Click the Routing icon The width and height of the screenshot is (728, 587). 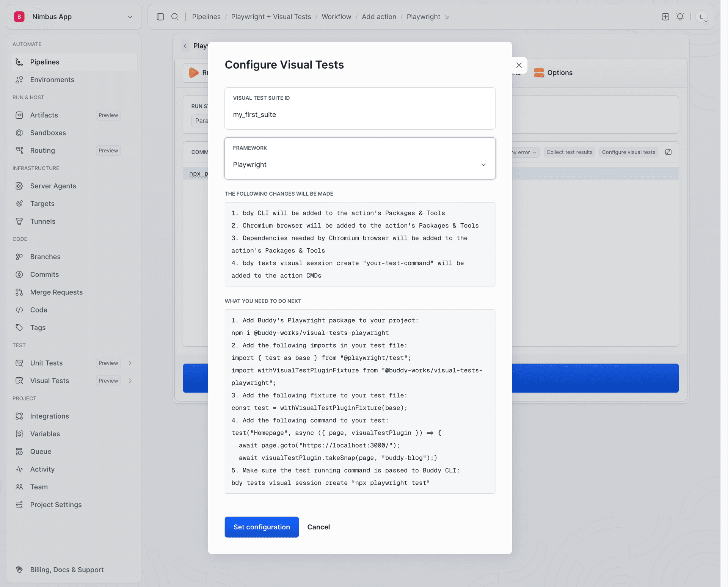(x=19, y=151)
